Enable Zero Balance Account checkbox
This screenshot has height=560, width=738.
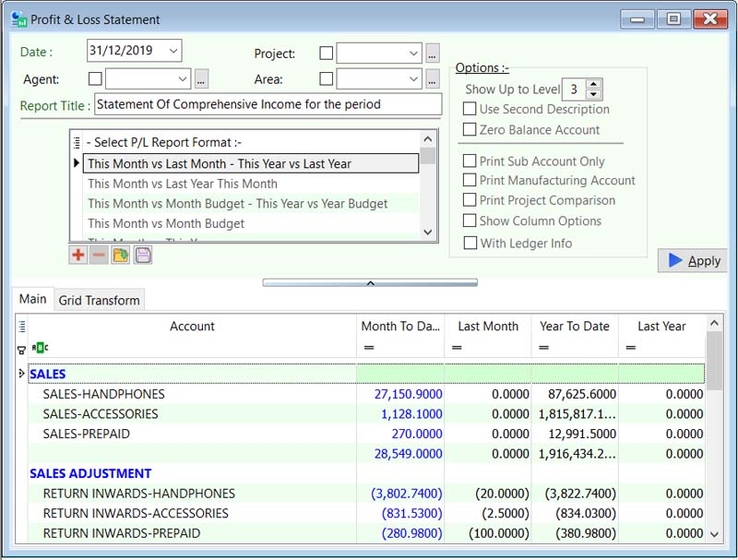[x=470, y=130]
